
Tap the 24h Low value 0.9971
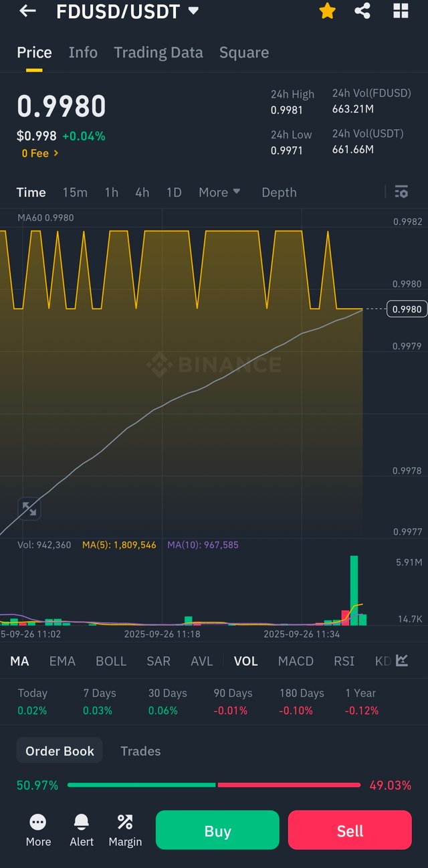pos(287,150)
